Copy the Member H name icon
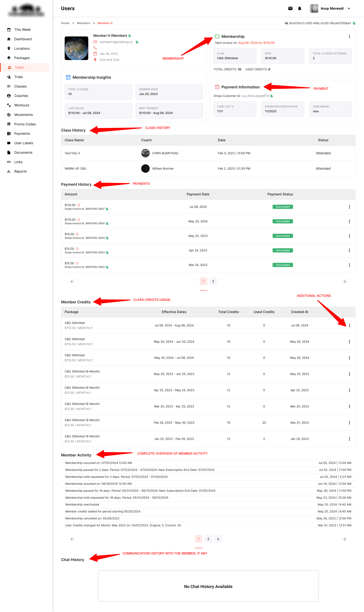This screenshot has height=612, width=364. point(130,36)
